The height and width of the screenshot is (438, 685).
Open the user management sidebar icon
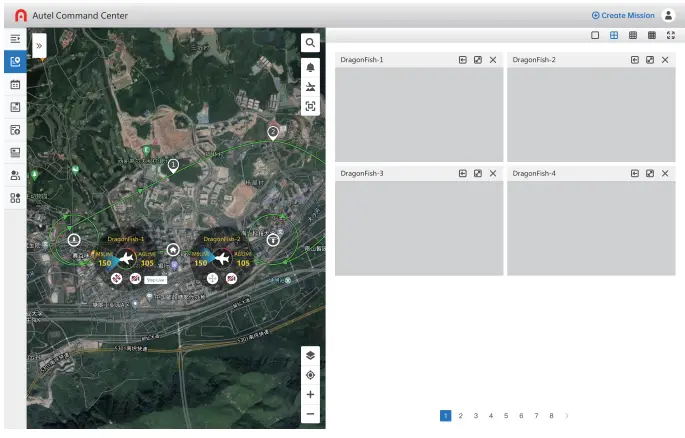tap(15, 175)
